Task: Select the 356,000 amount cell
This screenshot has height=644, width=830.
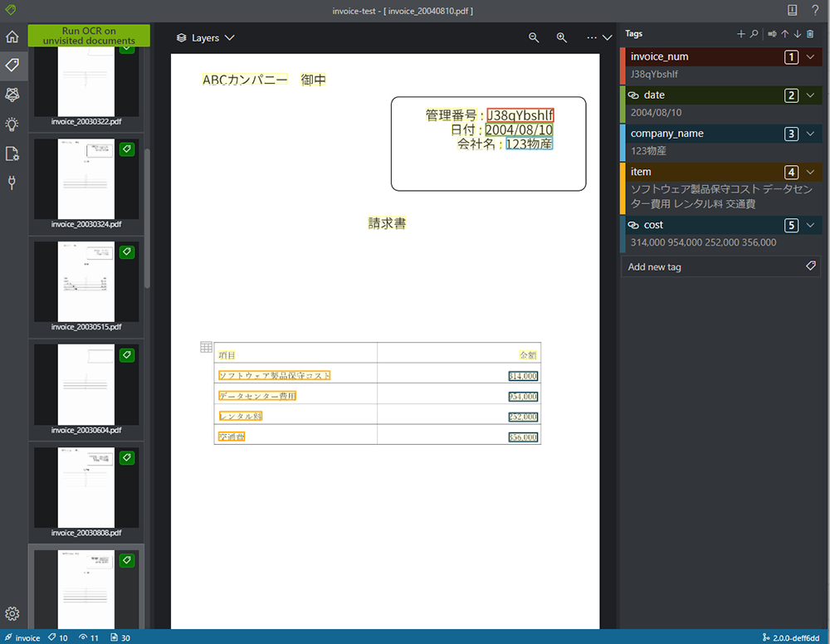Action: pos(523,437)
